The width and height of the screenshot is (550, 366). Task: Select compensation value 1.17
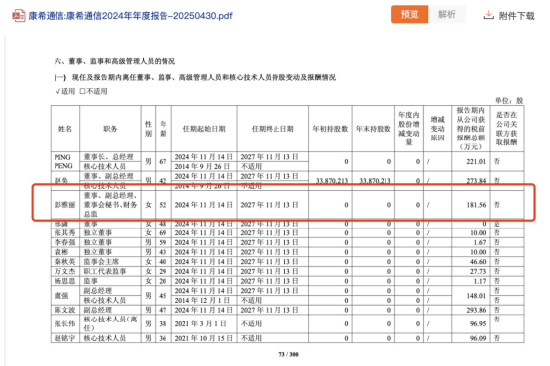click(x=479, y=281)
